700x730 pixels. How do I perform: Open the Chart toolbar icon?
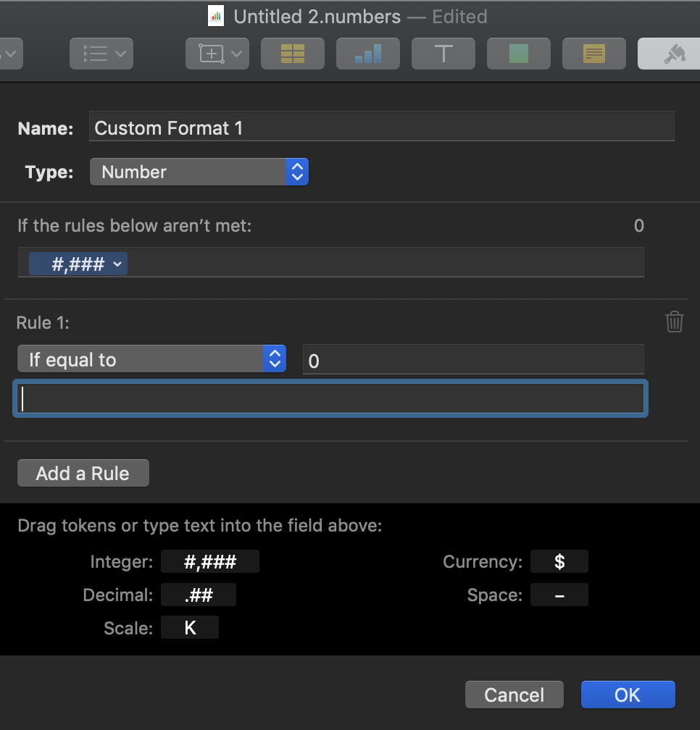(367, 54)
